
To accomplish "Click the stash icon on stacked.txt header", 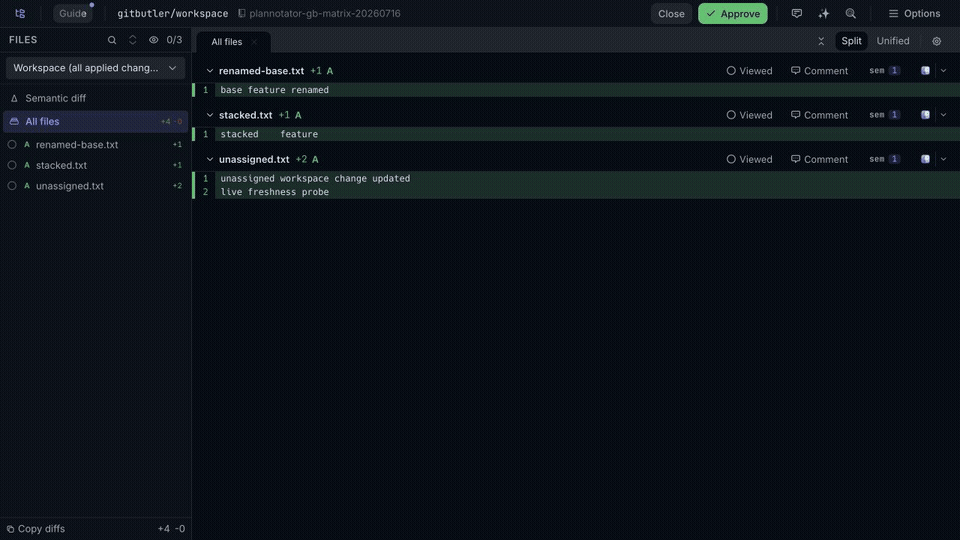I will tap(925, 114).
